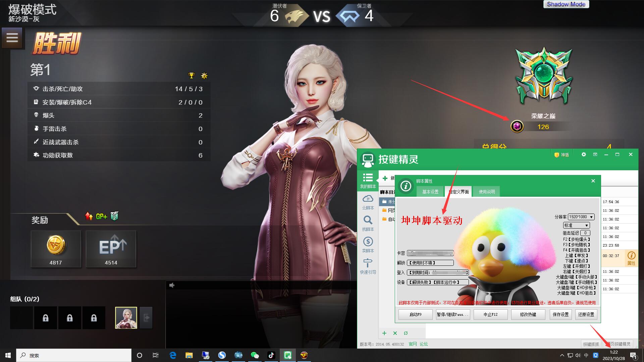Open TikTok from the taskbar
Screen dimensions: 644x362
point(271,355)
